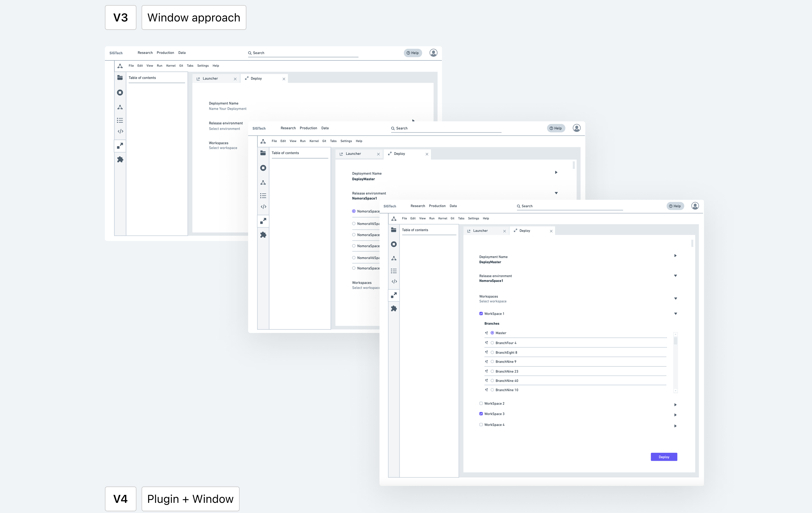Click the branch icon beside Master
Screen dimensions: 812x513
click(x=486, y=333)
